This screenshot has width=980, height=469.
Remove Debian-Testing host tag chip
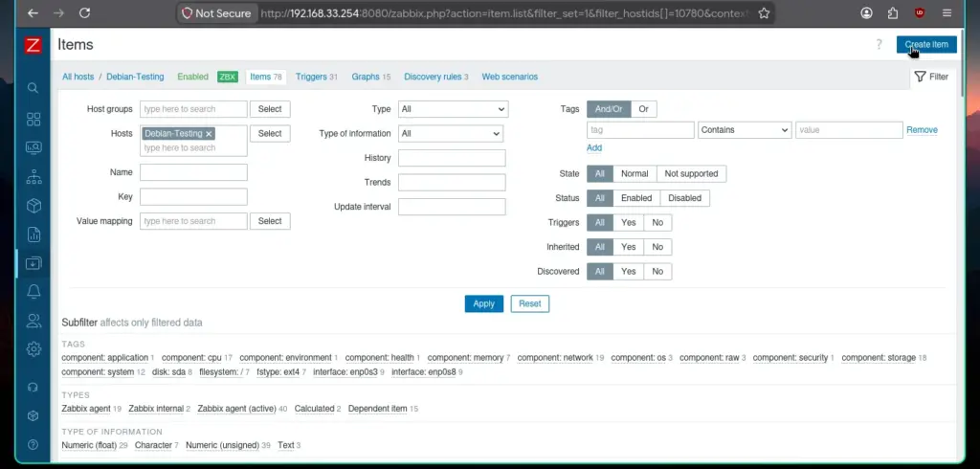[x=209, y=134]
